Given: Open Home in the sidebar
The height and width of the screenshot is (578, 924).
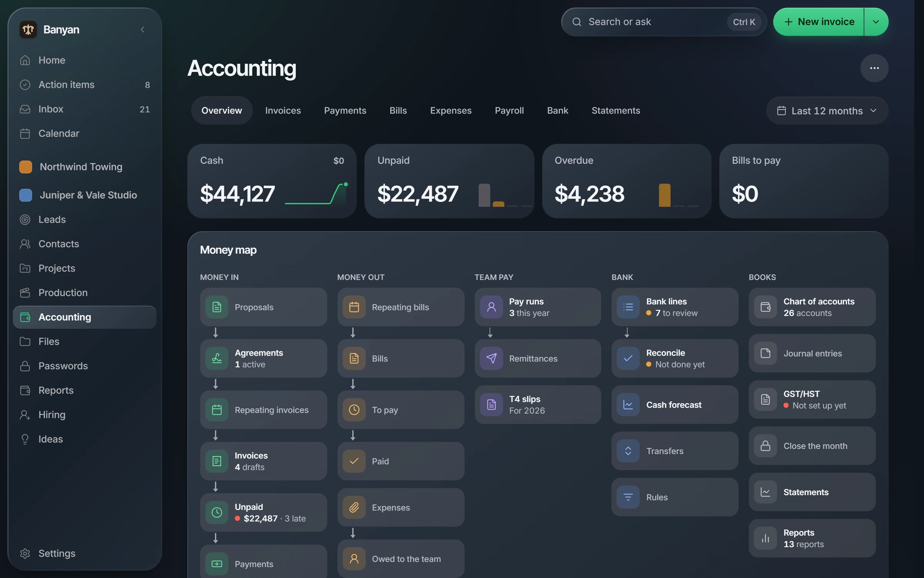Looking at the screenshot, I should pos(85,60).
